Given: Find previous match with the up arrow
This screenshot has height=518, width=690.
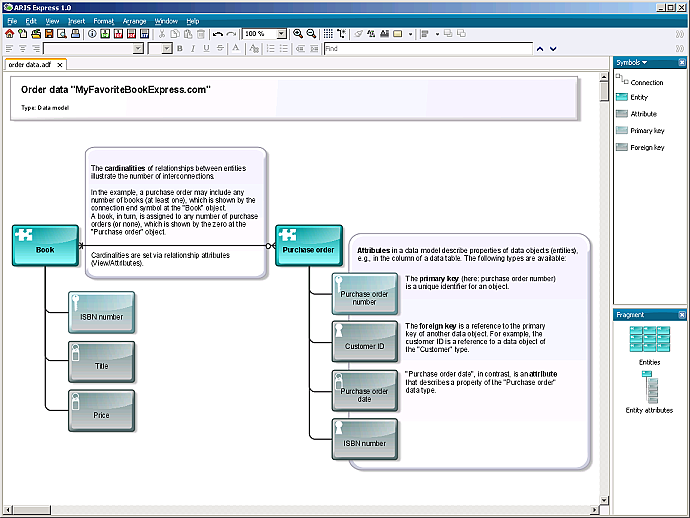Looking at the screenshot, I should click(x=540, y=49).
